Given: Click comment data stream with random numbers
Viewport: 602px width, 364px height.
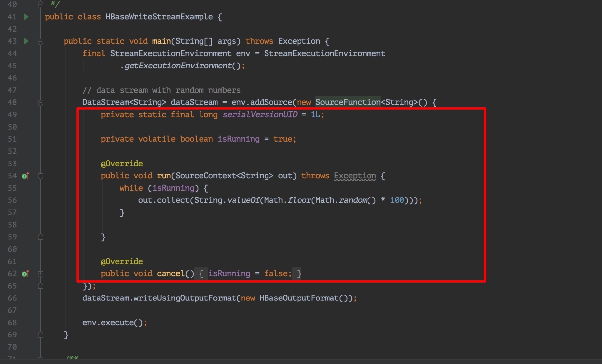Looking at the screenshot, I should click(161, 90).
